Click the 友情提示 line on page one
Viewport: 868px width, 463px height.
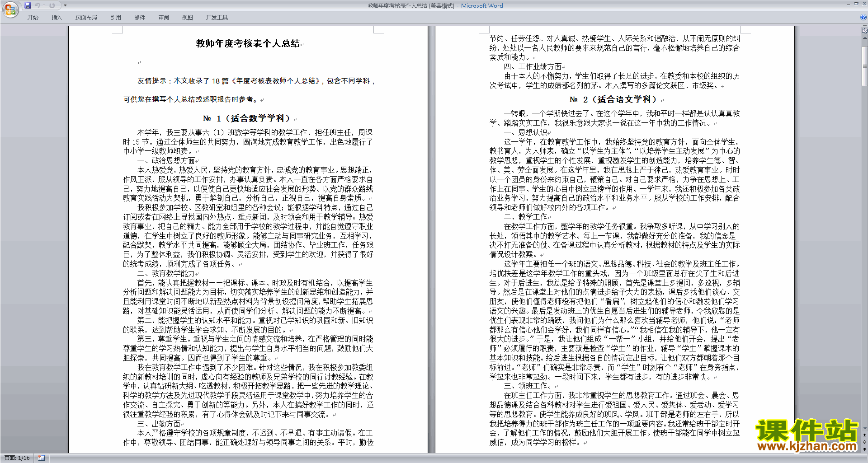point(256,81)
